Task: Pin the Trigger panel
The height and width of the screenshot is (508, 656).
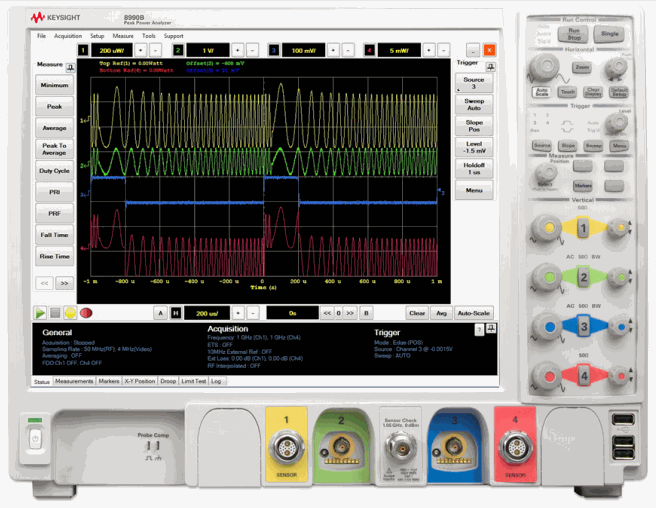Action: tap(489, 62)
